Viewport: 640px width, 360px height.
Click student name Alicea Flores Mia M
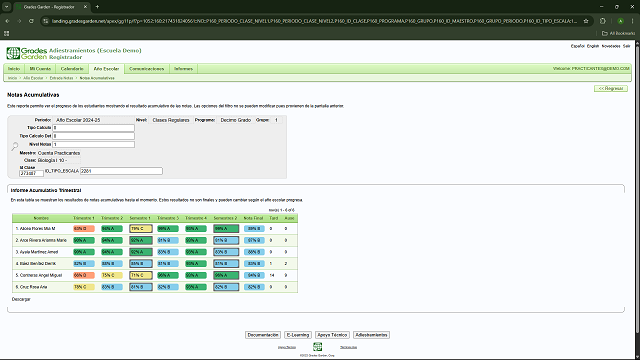coord(35,229)
